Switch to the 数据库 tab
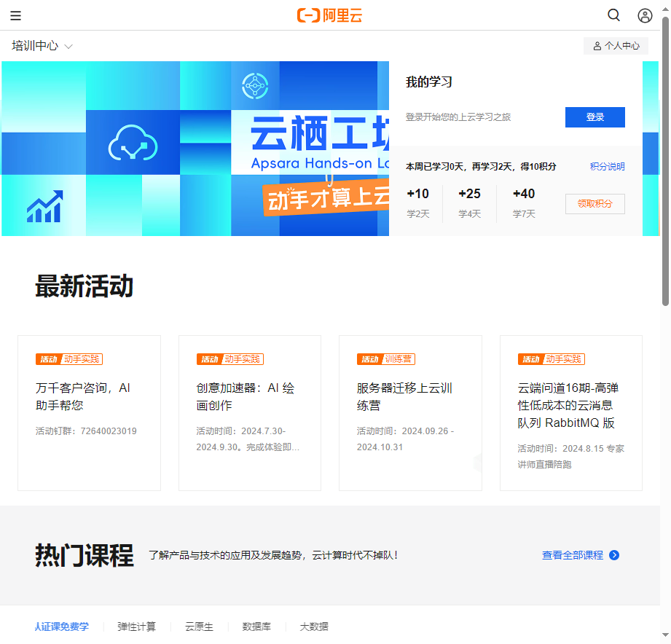This screenshot has width=671, height=644. (256, 627)
